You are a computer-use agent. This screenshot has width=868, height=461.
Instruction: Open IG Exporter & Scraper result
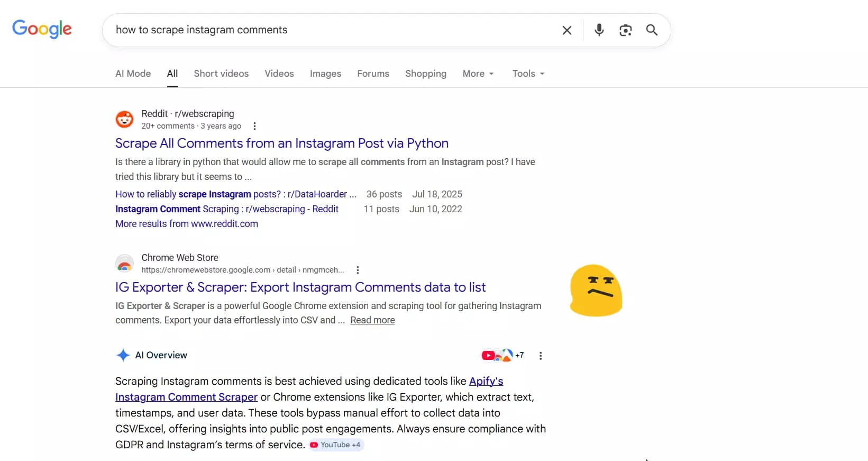point(300,287)
